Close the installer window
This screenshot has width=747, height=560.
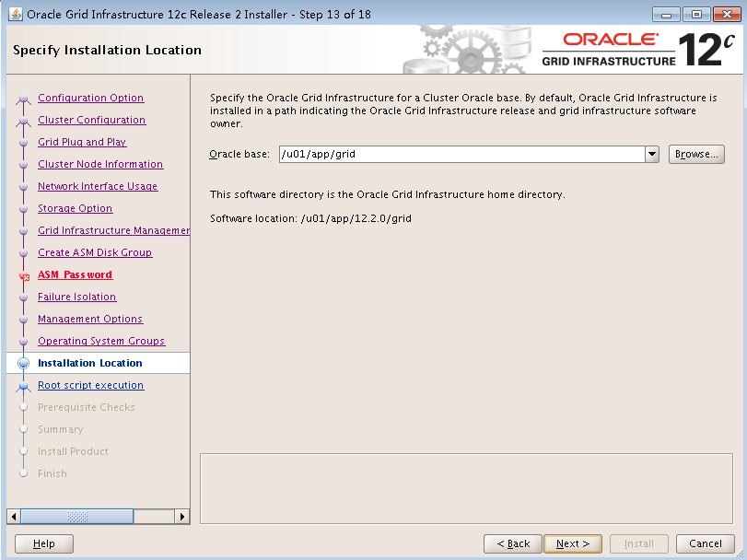[x=727, y=15]
